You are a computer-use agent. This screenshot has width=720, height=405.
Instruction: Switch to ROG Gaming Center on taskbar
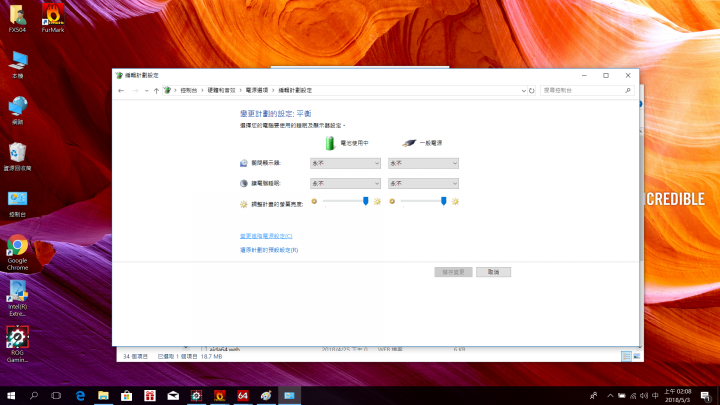pos(196,395)
